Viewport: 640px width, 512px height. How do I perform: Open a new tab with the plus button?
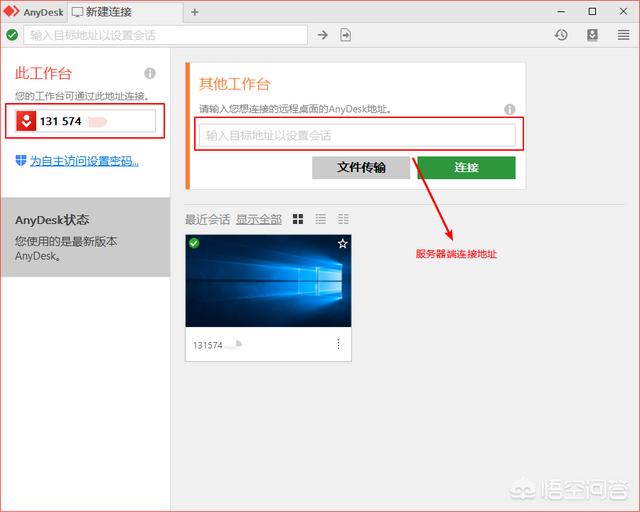[x=195, y=12]
